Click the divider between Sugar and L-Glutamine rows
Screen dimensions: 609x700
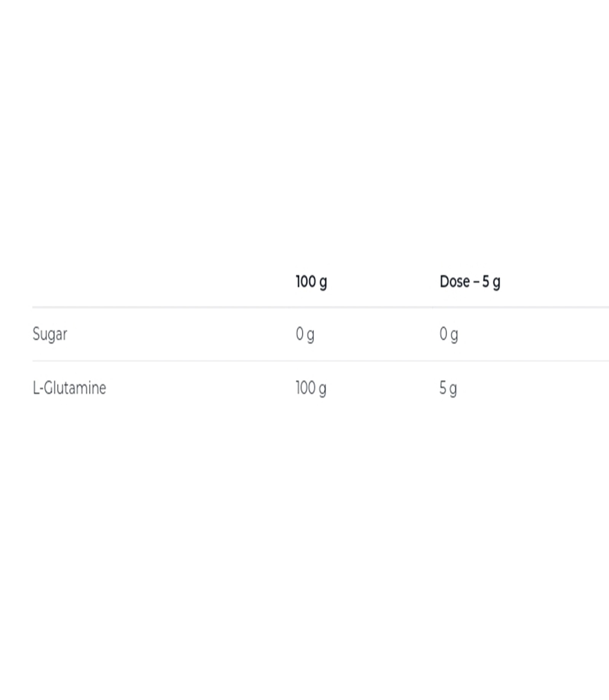[x=320, y=360]
